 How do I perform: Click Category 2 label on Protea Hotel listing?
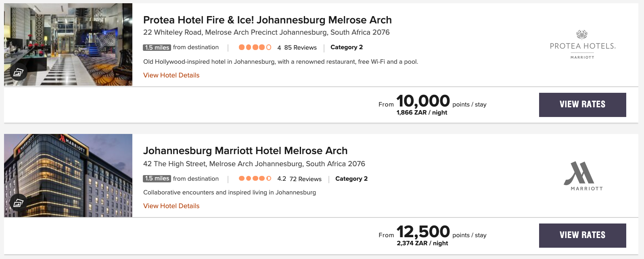coord(346,47)
